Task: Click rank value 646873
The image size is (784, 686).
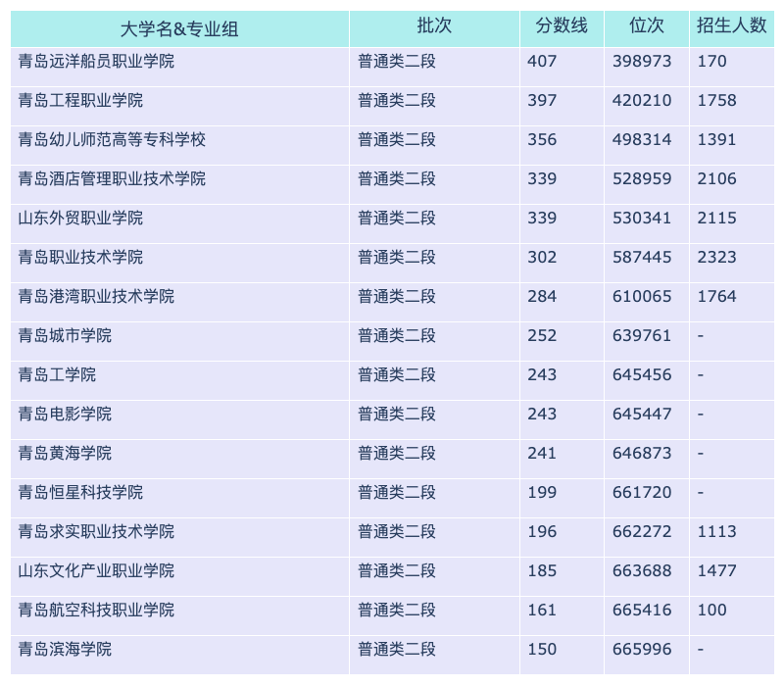Action: [x=642, y=453]
